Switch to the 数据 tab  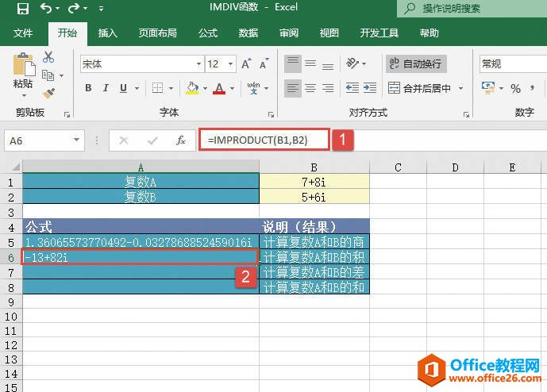248,33
